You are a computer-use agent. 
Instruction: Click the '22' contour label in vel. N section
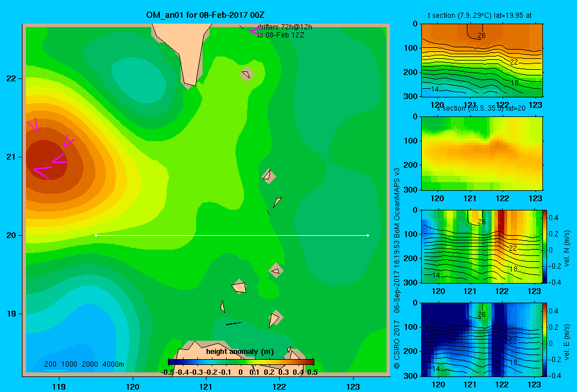pyautogui.click(x=513, y=248)
